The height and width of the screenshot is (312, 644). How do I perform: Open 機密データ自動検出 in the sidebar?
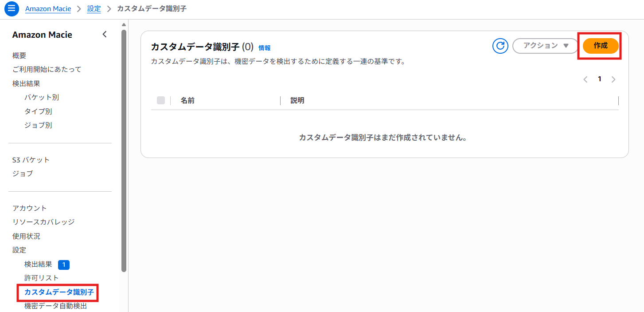56,306
